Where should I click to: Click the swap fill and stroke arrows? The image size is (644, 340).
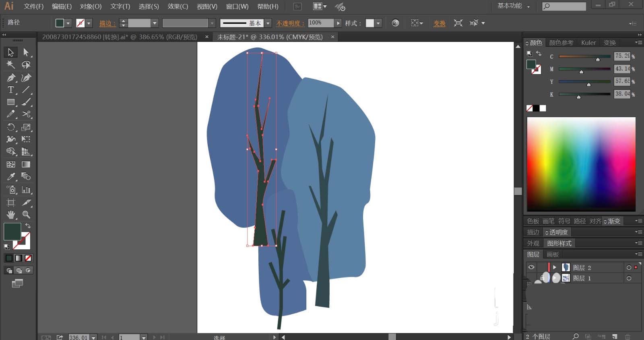[28, 226]
